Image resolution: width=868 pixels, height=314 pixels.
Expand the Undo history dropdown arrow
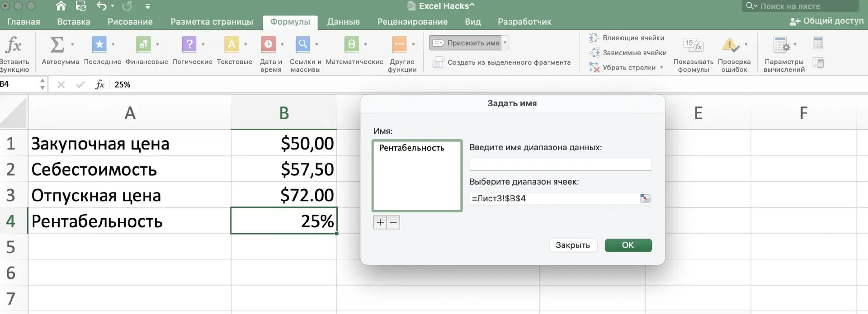click(x=113, y=6)
